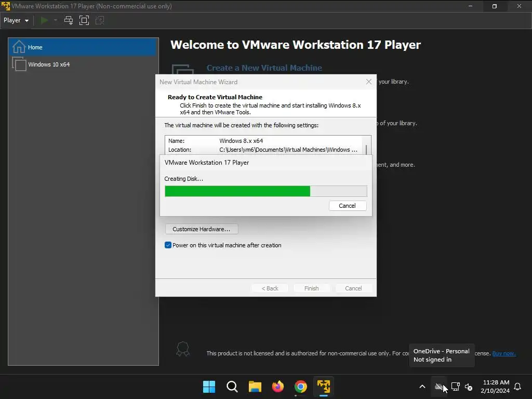Minimize the VMware Workstation Player window

[470, 6]
